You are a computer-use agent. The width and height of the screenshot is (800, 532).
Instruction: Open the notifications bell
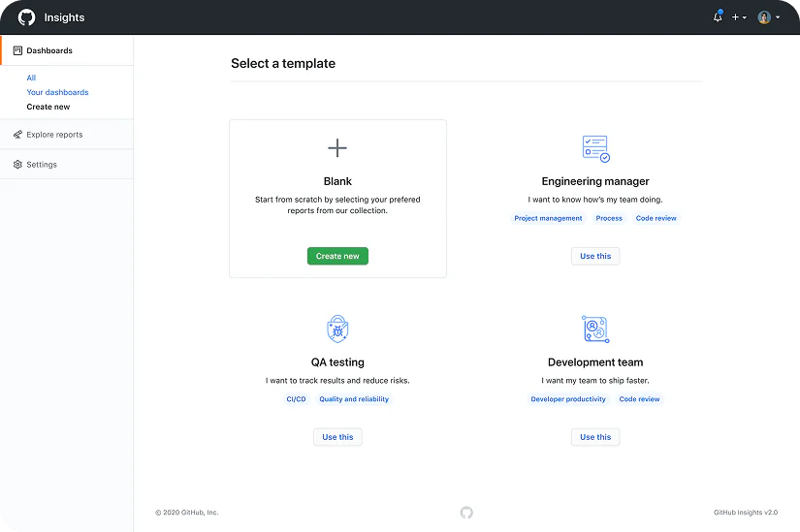click(718, 16)
